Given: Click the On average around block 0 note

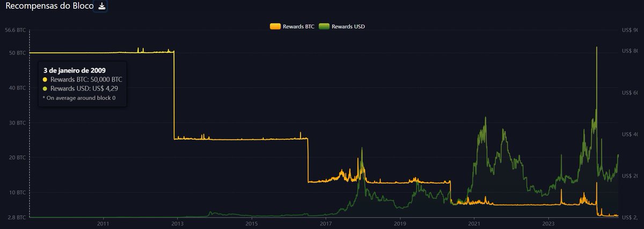Looking at the screenshot, I should pos(79,98).
